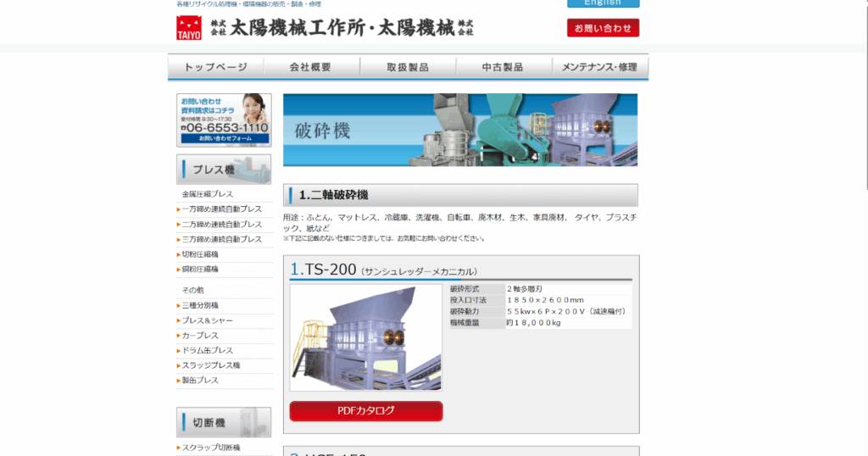Click the TAIYO red logo icon
The width and height of the screenshot is (868, 456).
point(189,28)
